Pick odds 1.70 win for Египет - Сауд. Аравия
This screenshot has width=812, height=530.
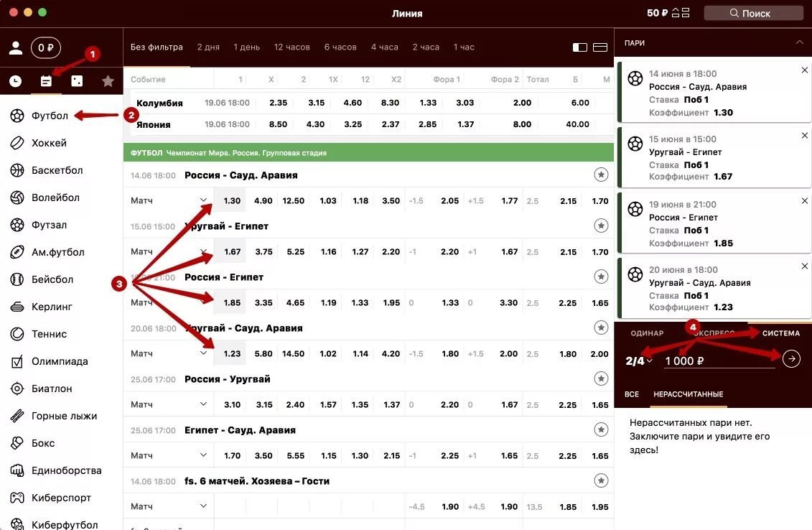pyautogui.click(x=232, y=456)
